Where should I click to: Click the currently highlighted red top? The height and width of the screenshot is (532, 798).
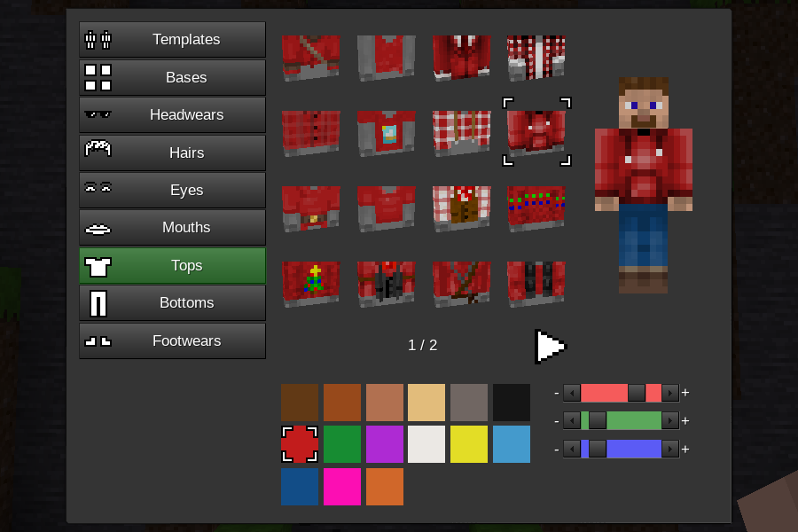[536, 135]
